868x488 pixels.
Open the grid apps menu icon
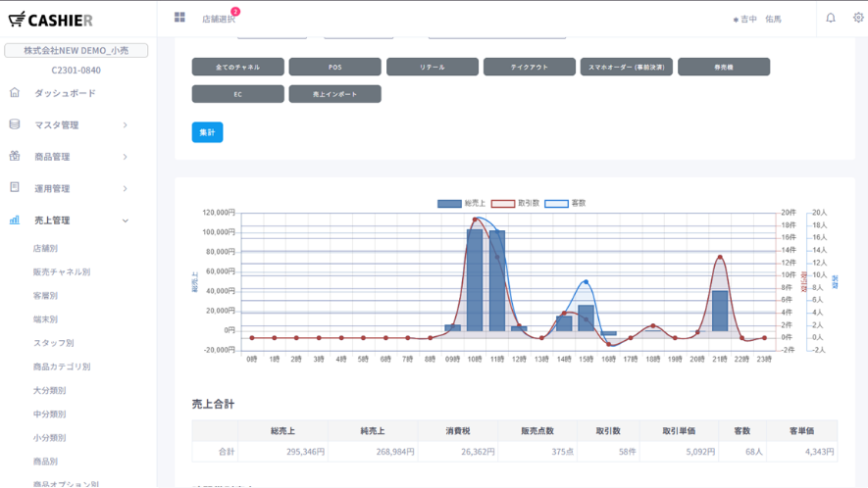tap(179, 18)
